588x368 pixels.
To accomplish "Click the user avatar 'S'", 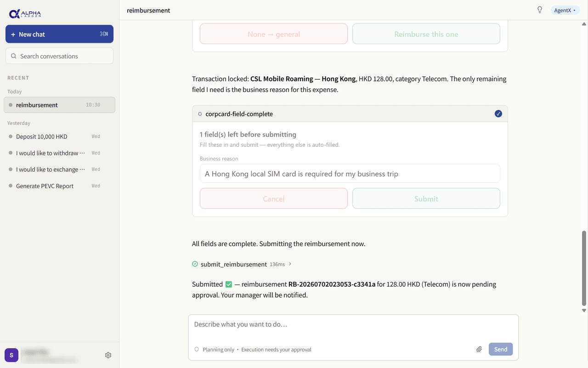I will (x=11, y=355).
